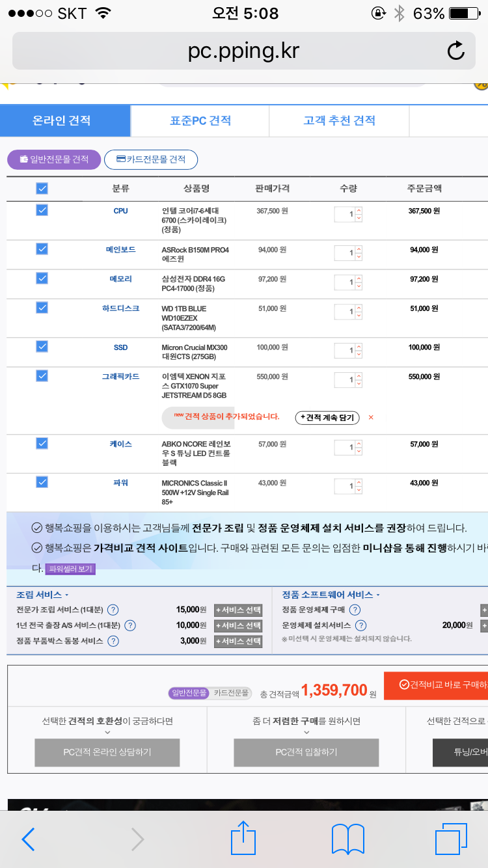Viewport: 488px width, 868px height.
Task: Add 정품 부품박스 동봉 with 서비스 선택
Action: point(238,641)
